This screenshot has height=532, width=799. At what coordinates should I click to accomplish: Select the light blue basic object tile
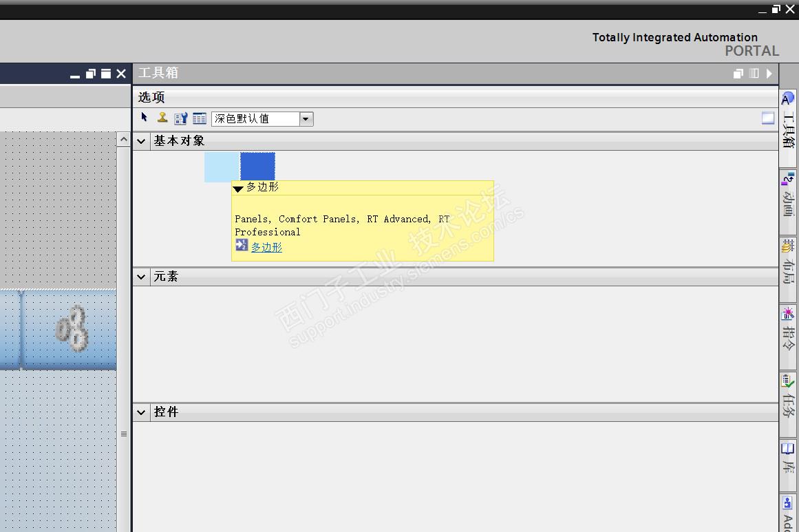point(222,167)
